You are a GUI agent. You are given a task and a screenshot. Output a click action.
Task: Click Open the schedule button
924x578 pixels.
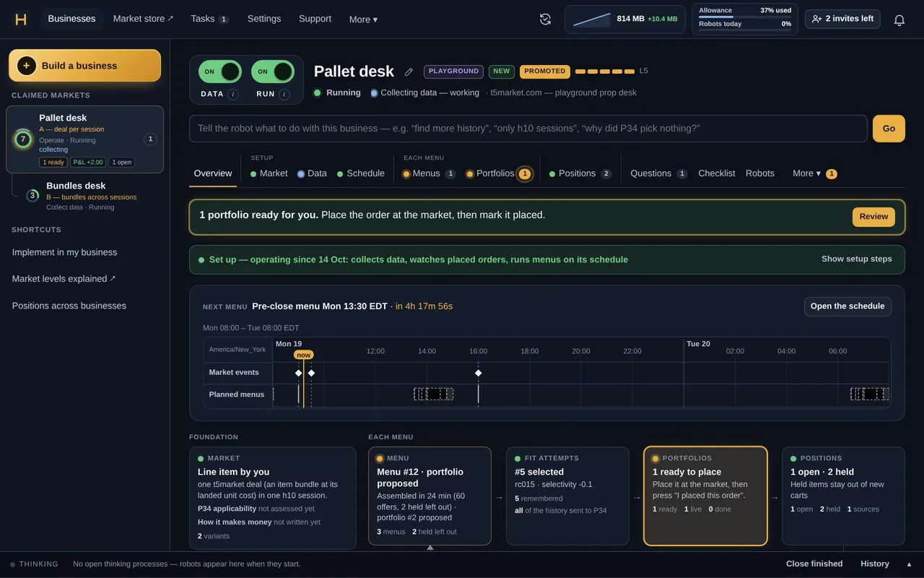847,306
